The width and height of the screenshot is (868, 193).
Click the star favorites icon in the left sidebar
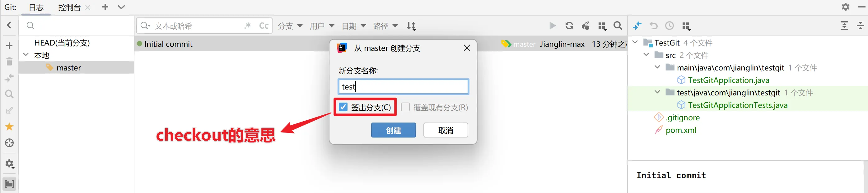9,127
